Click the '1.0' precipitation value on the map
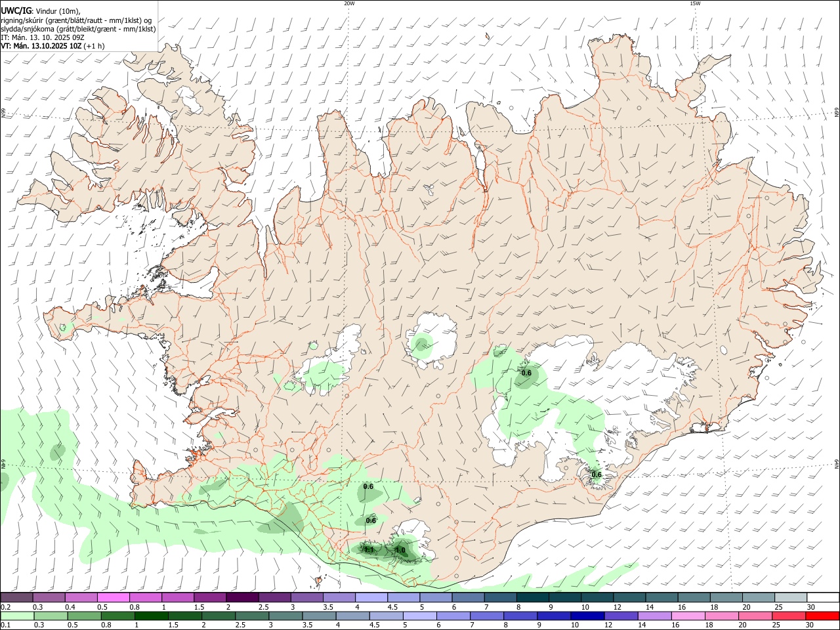Viewport: 840px width, 630px height. click(x=400, y=549)
